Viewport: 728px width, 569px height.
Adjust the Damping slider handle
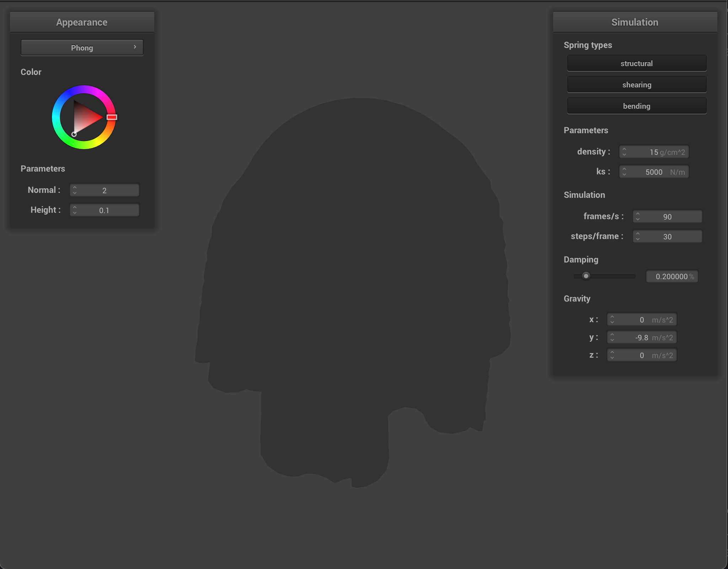[x=586, y=276]
